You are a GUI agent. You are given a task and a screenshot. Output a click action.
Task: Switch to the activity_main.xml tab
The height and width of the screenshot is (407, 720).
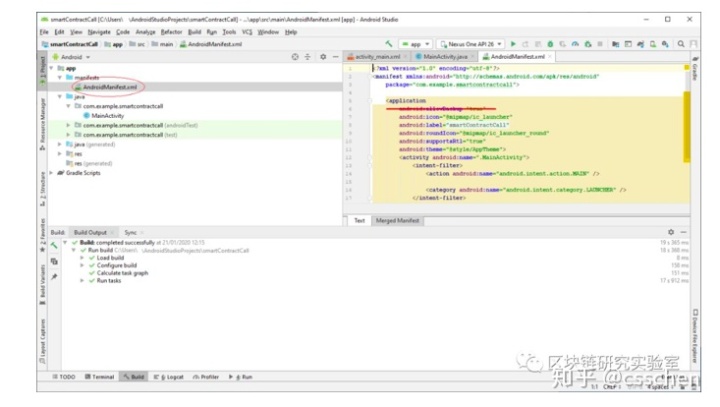(x=377, y=57)
